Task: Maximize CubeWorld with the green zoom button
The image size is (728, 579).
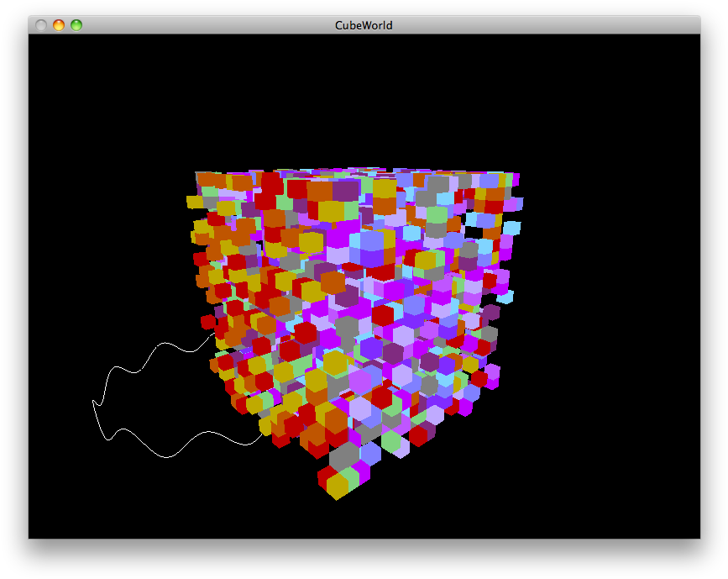Action: tap(76, 25)
